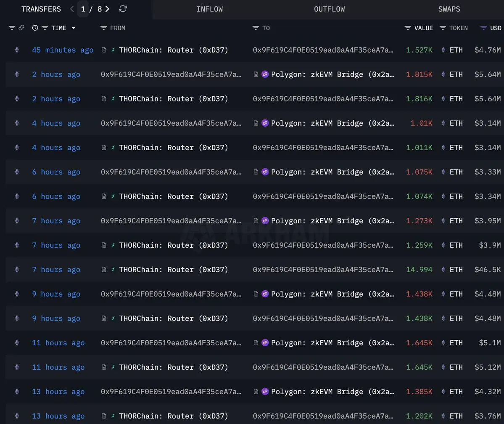Click contract icon beside Polygon in 1.438K red row
The height and width of the screenshot is (424, 504).
[x=256, y=294]
